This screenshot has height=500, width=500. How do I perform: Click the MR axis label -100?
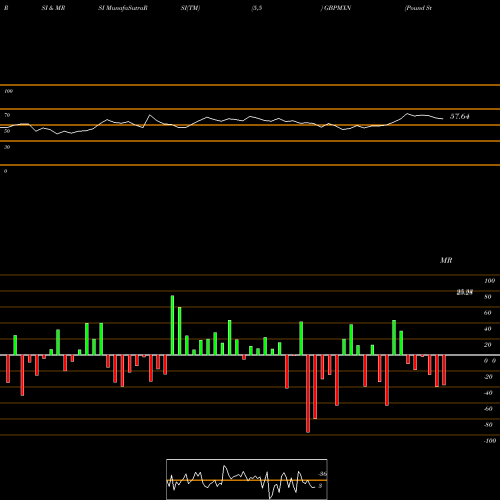point(490,441)
